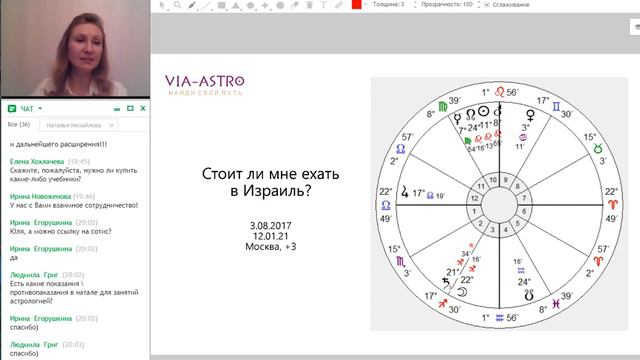Select the magnifier zoom tool

(x=177, y=5)
